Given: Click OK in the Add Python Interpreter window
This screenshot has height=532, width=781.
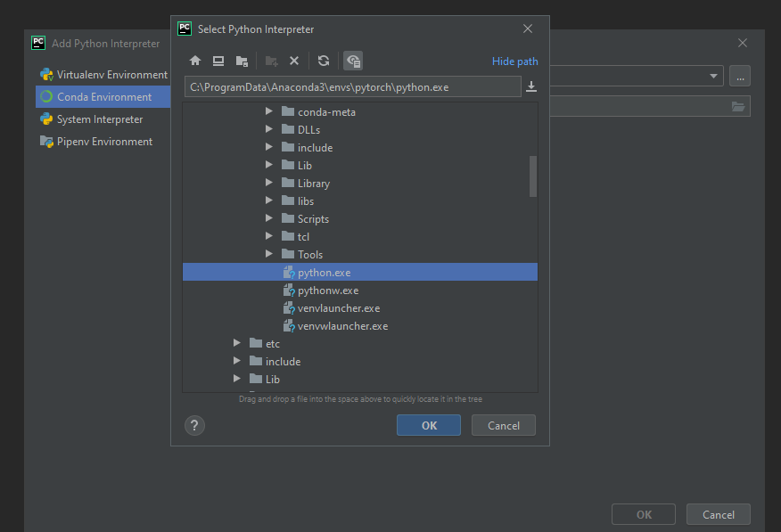Looking at the screenshot, I should (x=644, y=514).
